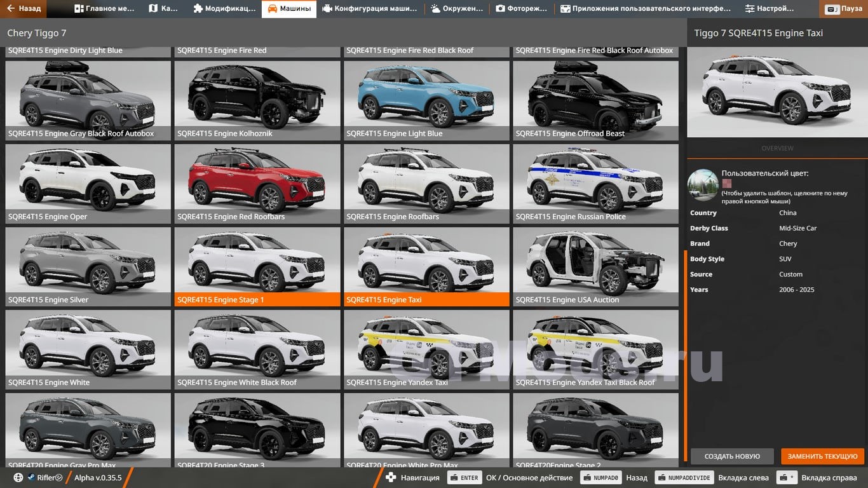Click the Years value 2006 - 2025
Screen dimensions: 868x488
(x=797, y=289)
